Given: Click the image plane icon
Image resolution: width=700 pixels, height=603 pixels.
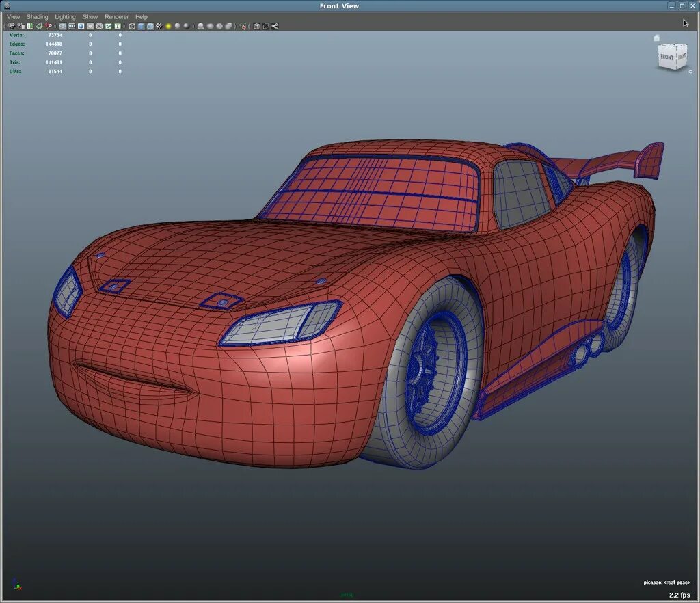Looking at the screenshot, I should click(39, 27).
